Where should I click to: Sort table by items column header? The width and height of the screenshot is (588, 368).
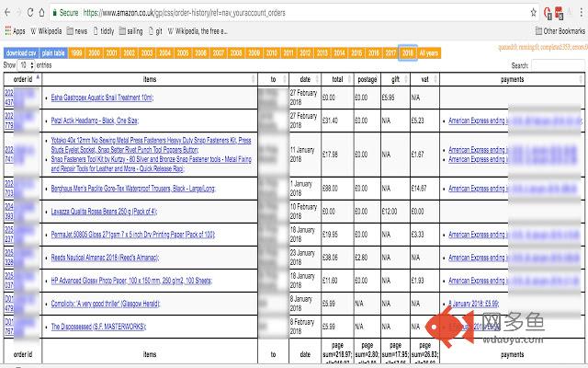(150, 79)
